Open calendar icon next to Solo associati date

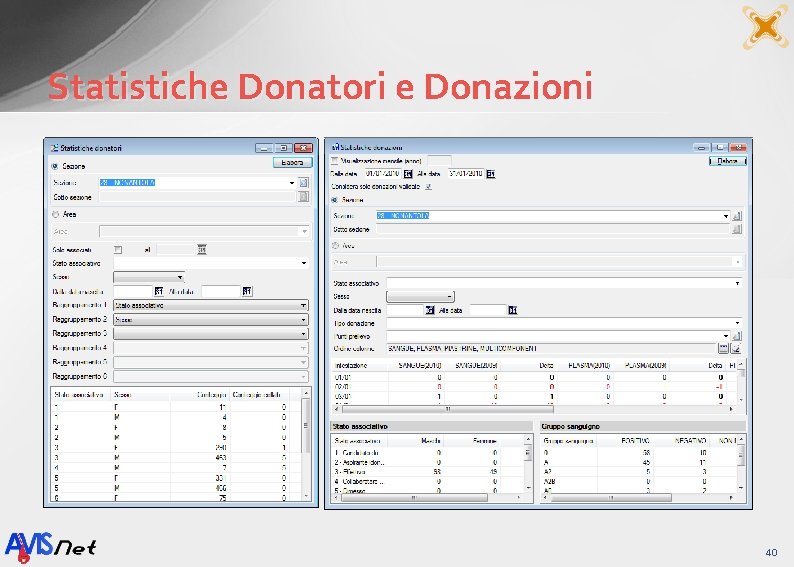point(202,249)
